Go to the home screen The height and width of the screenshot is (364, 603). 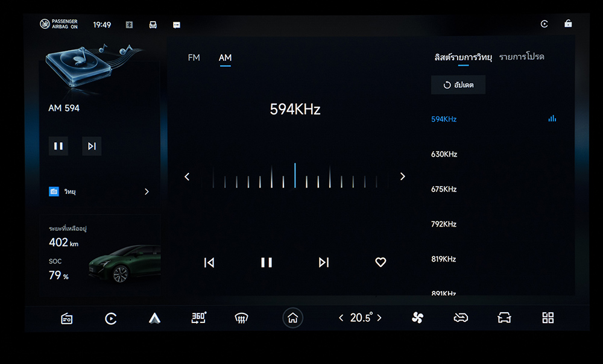(x=292, y=318)
